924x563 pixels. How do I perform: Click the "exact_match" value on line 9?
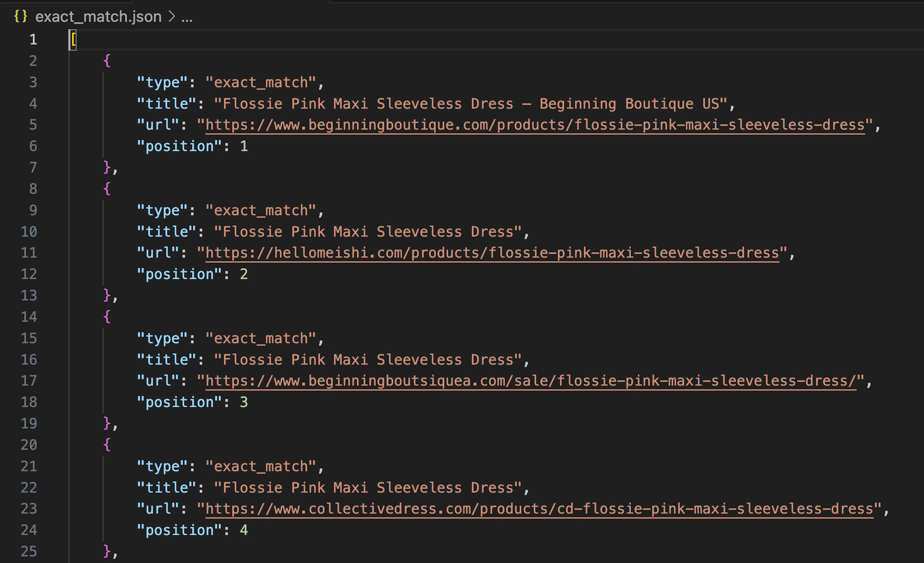tap(261, 211)
